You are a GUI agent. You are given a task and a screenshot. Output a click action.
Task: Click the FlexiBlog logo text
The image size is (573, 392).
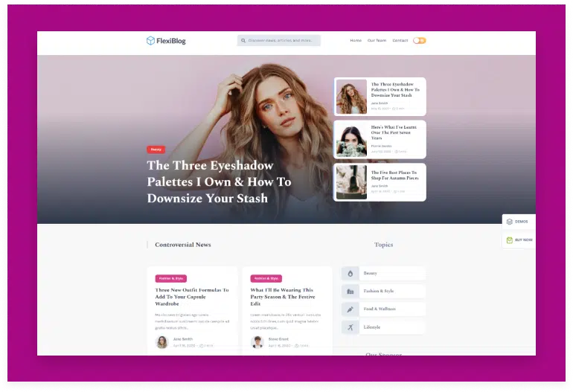[x=171, y=41]
